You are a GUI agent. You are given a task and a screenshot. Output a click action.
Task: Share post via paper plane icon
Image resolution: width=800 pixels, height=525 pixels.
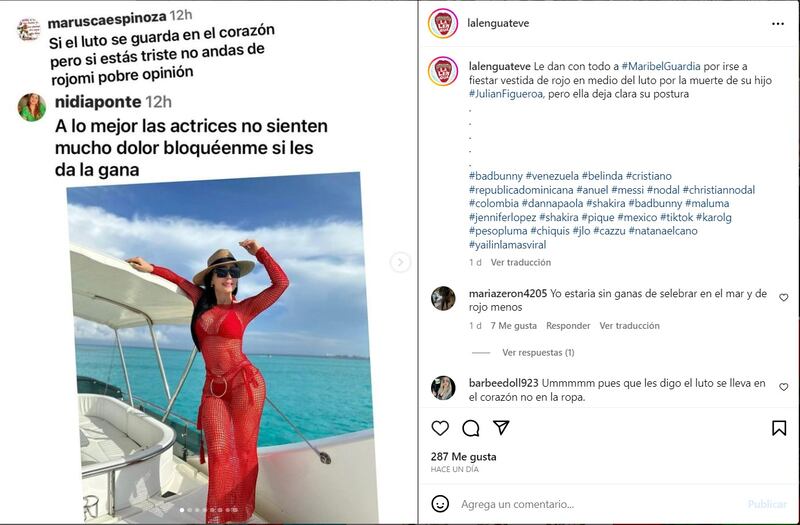[x=501, y=428]
